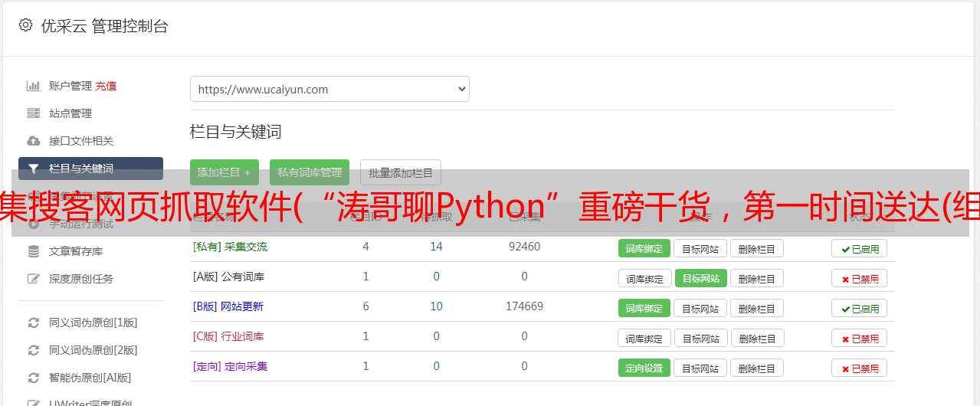
Task: Toggle the 已禁用 status of 定向采集
Action: pos(860,368)
